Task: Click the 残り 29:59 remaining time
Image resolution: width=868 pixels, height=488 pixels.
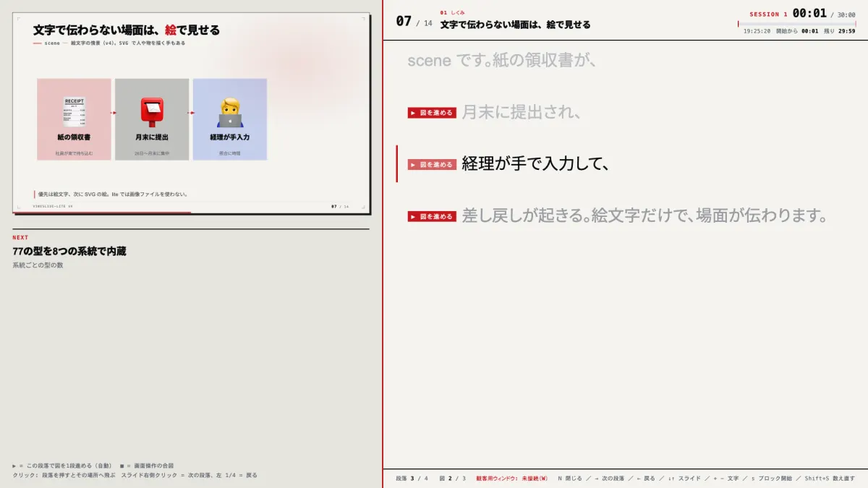Action: tap(840, 31)
